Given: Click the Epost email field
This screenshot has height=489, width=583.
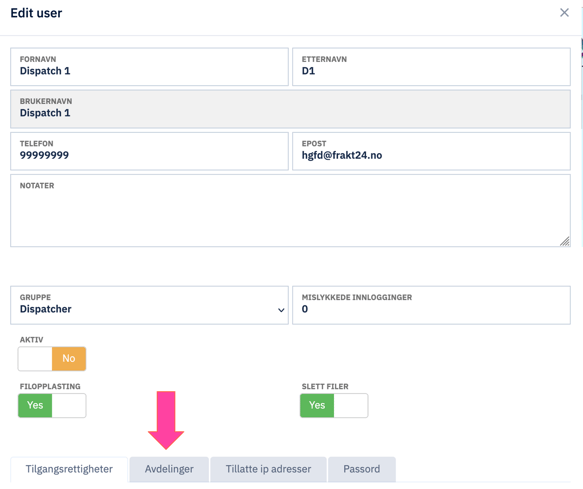Looking at the screenshot, I should click(x=431, y=151).
